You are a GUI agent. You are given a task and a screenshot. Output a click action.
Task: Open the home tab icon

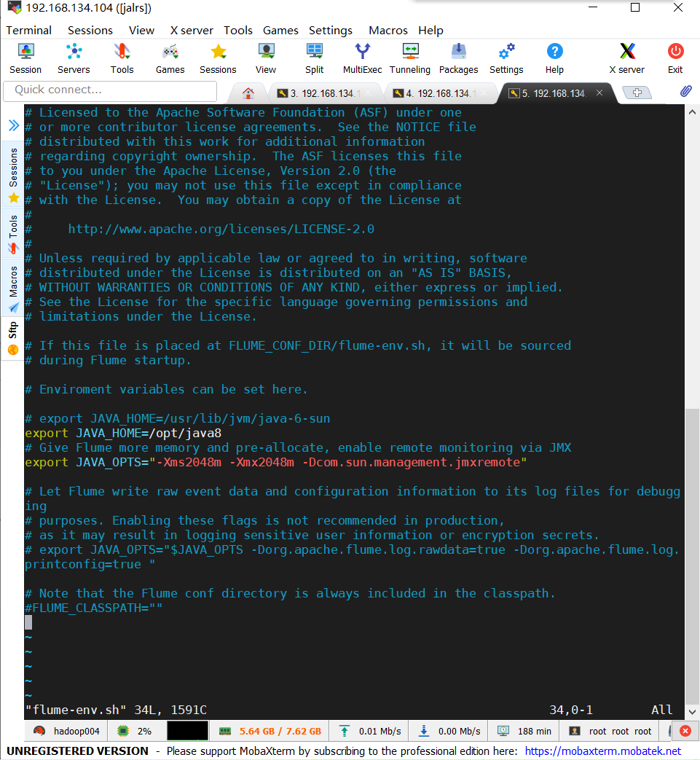tap(248, 93)
